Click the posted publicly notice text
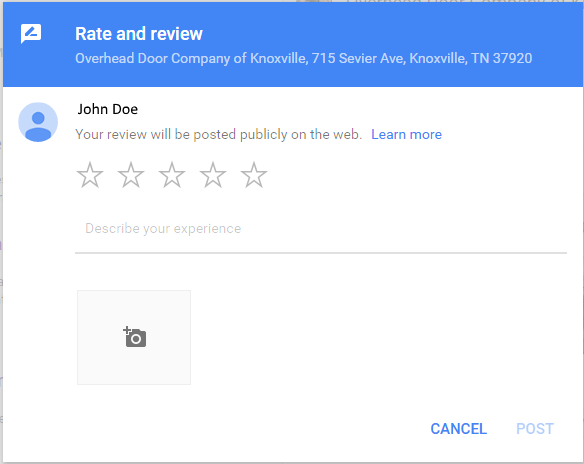Viewport: 584px width, 464px height. 219,134
